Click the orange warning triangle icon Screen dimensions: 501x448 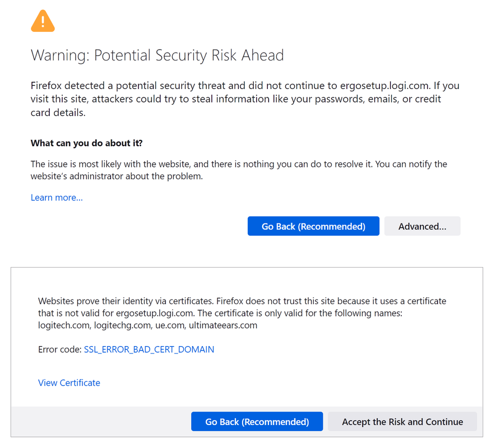click(x=43, y=21)
